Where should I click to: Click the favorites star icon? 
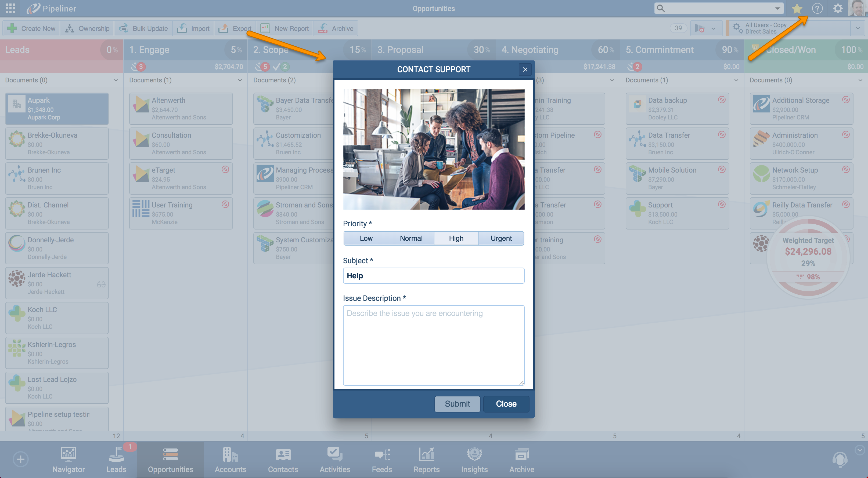(797, 9)
